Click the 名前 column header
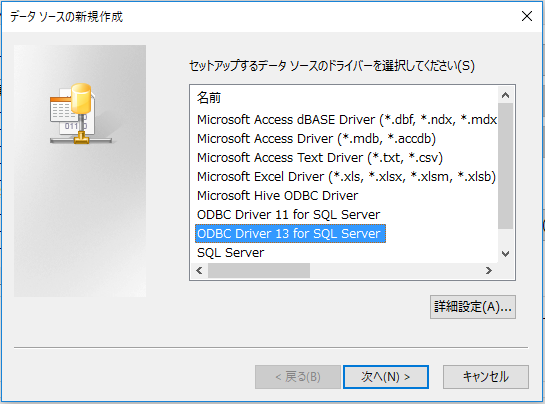 click(209, 98)
